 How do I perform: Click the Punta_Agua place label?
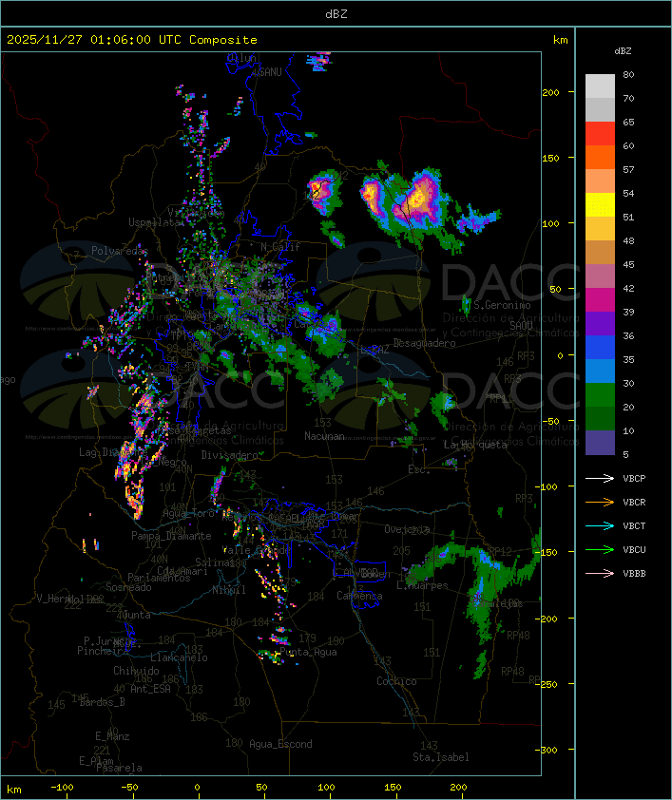[308, 652]
